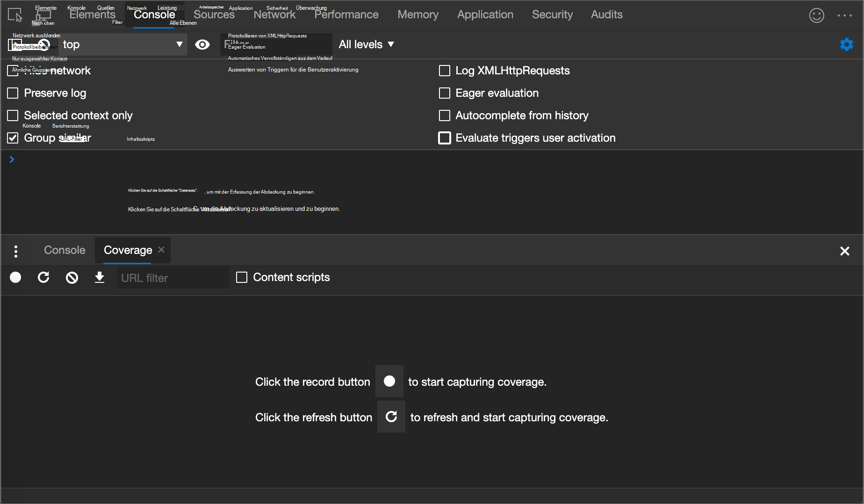Screen dimensions: 864x504
Task: Open console settings gear icon
Action: coord(846,44)
